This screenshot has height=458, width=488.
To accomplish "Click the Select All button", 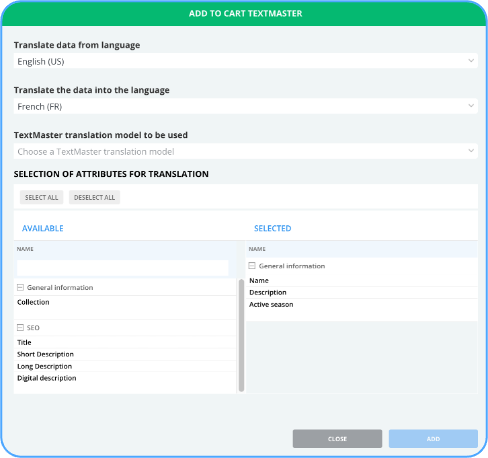I will (x=41, y=197).
